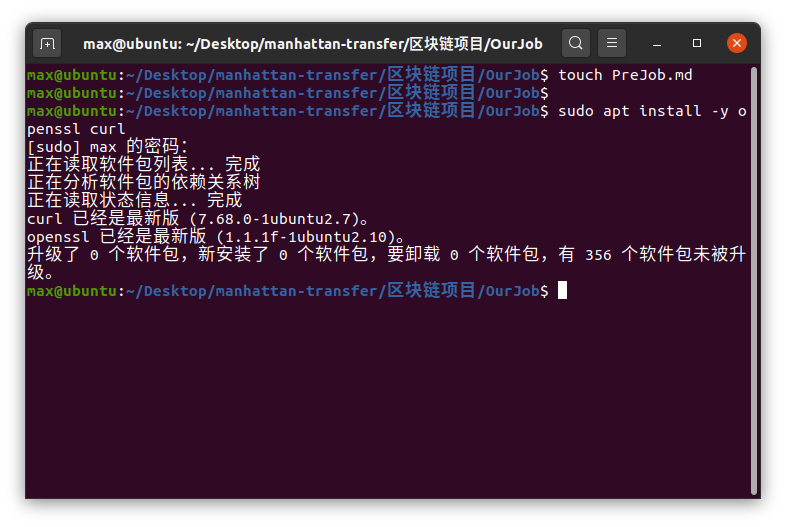Click the '[sudo] max 的密码:' line

[x=107, y=147]
